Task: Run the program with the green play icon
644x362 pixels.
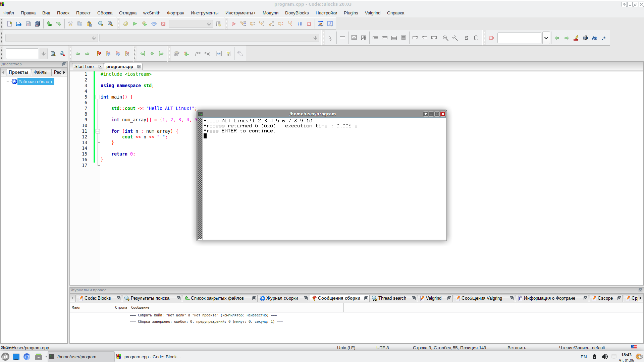Action: pos(135,24)
